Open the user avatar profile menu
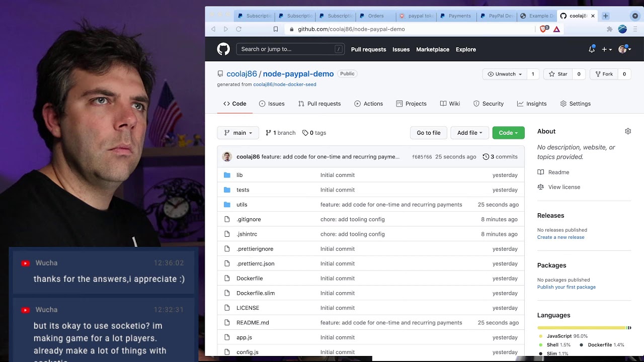 (624, 49)
